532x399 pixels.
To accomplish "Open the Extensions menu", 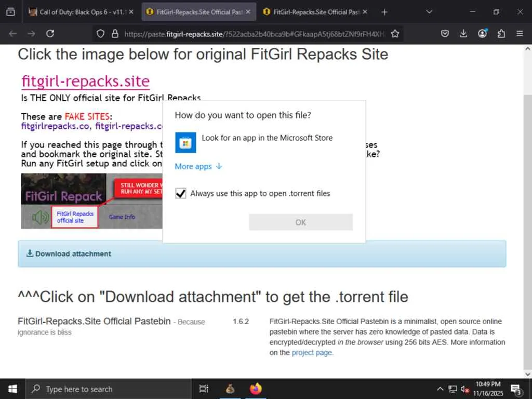I will point(501,34).
